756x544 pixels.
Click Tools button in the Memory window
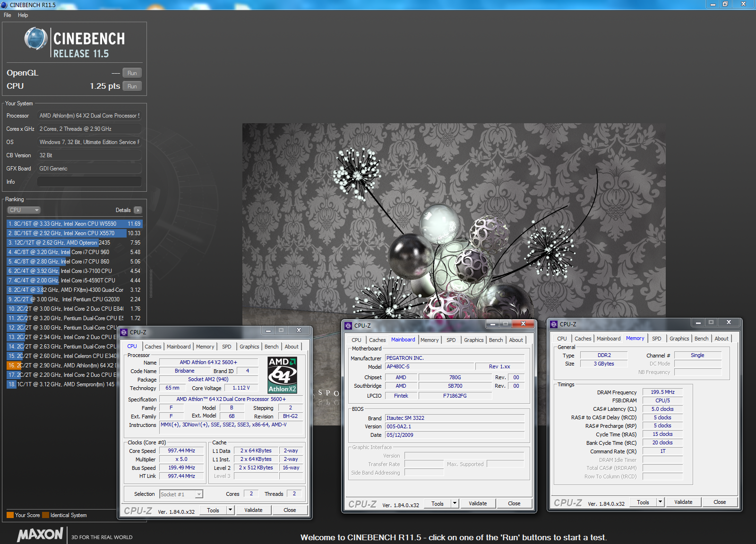click(643, 502)
